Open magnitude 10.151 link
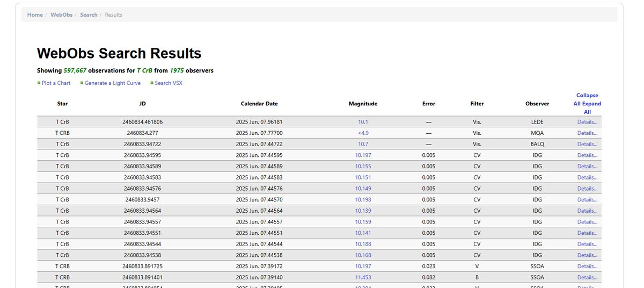Image resolution: width=644 pixels, height=288 pixels. [x=363, y=177]
